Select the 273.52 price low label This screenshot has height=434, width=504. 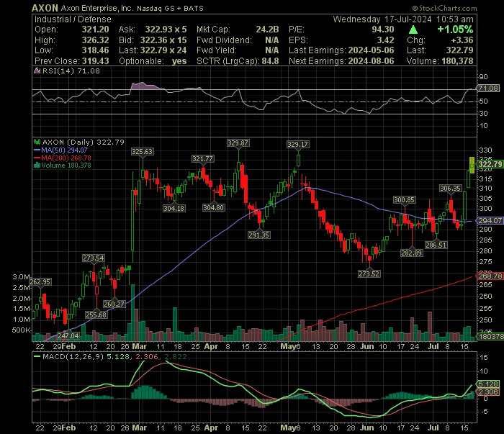click(x=369, y=273)
